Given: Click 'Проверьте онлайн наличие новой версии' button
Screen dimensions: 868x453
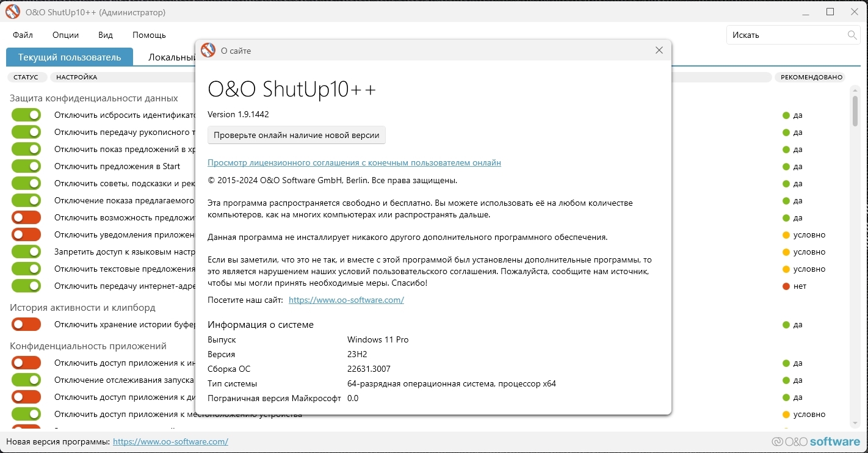Looking at the screenshot, I should pyautogui.click(x=297, y=135).
